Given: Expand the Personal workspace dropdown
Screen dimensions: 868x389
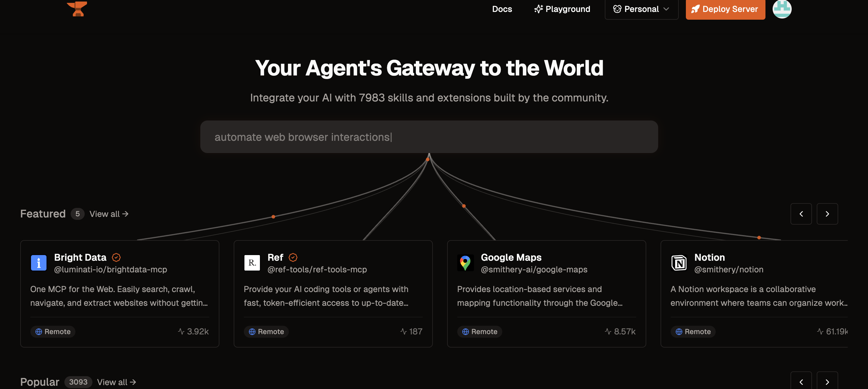Looking at the screenshot, I should click(641, 9).
